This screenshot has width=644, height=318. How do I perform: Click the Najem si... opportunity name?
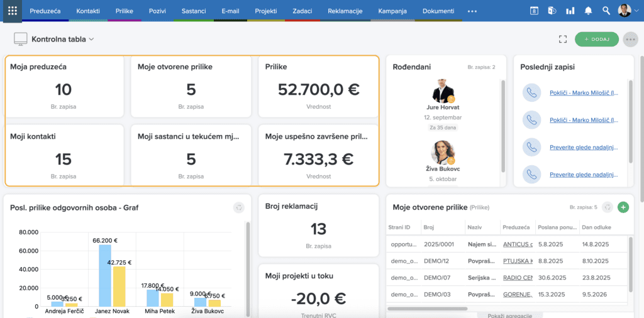[482, 244]
